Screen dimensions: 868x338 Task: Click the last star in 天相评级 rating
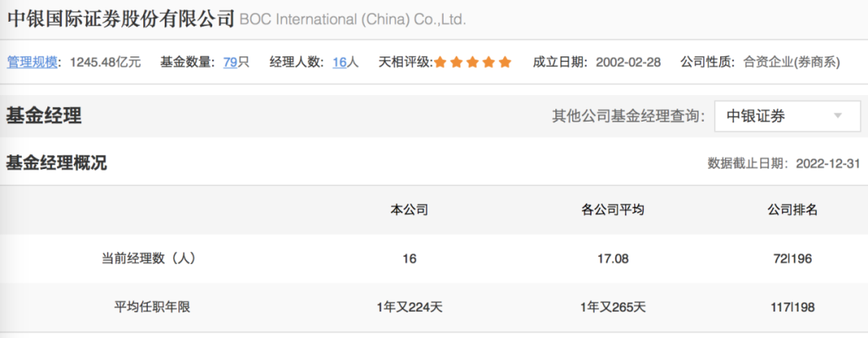point(505,63)
